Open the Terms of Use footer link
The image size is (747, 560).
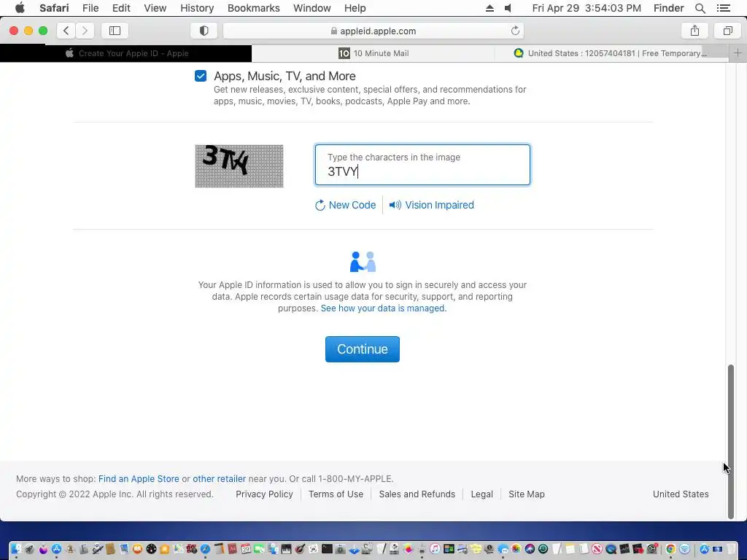[336, 494]
